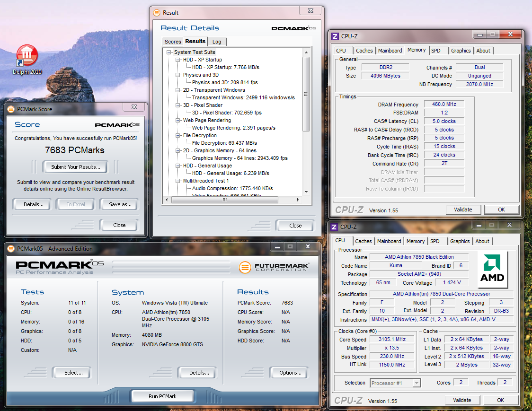Click Validate in the processor CPU-Z window
Viewport: 532px width, 411px height.
[462, 401]
